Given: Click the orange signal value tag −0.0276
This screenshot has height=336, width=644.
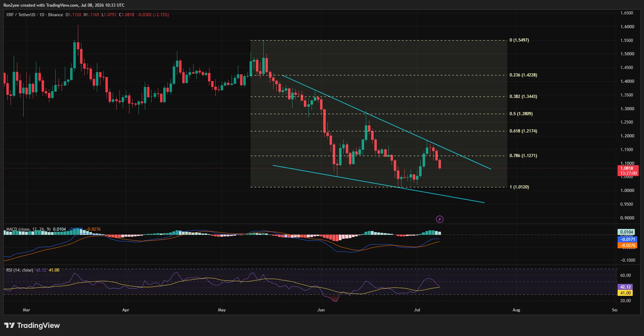Looking at the screenshot, I should coord(627,245).
